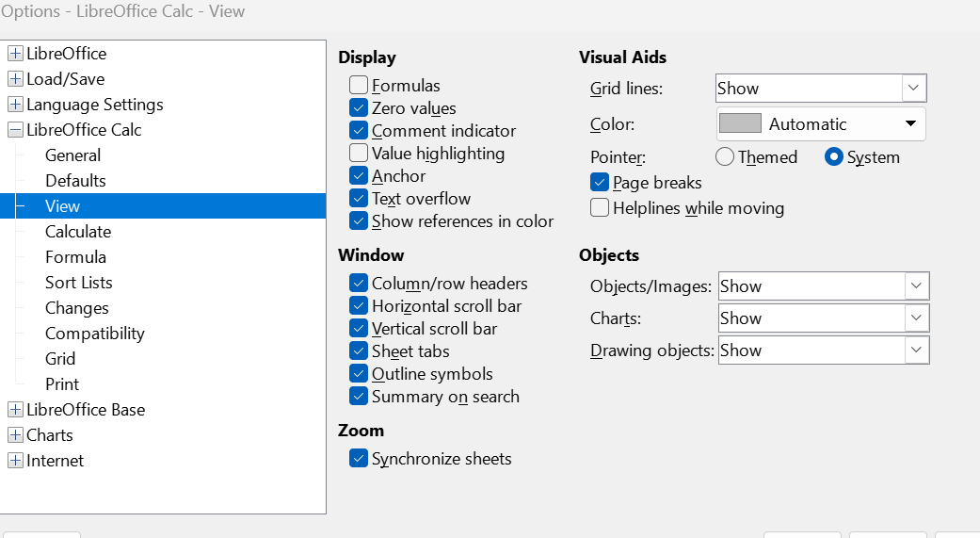Expand the Charts tree node
This screenshot has width=980, height=538.
click(15, 435)
